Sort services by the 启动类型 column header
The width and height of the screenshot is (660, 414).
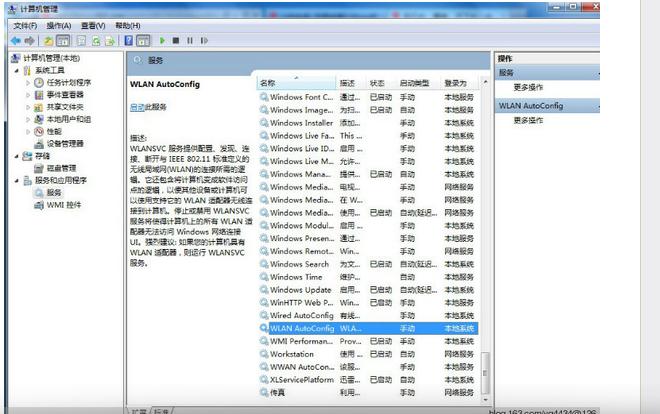point(418,83)
